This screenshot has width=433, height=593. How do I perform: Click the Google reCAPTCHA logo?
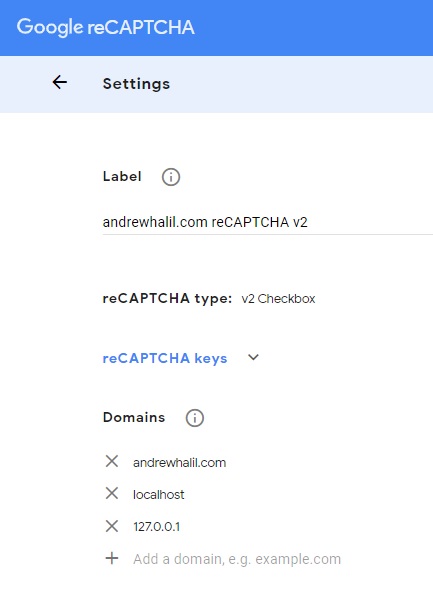106,27
